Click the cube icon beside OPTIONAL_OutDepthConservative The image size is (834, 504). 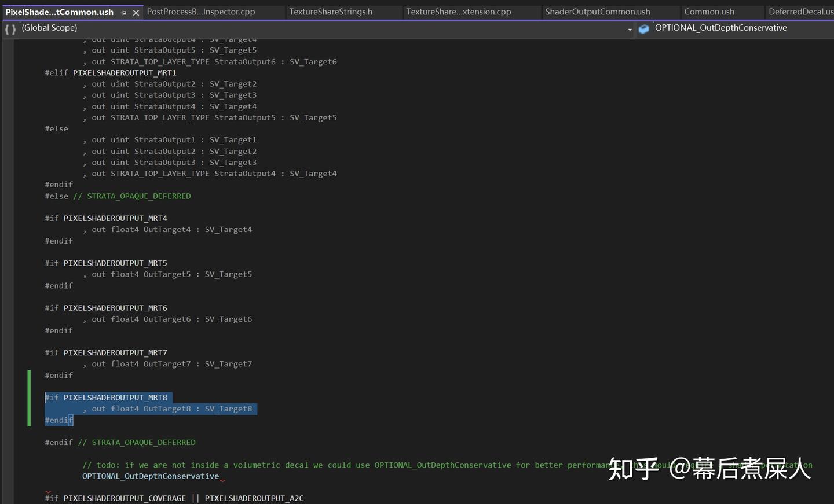[643, 27]
